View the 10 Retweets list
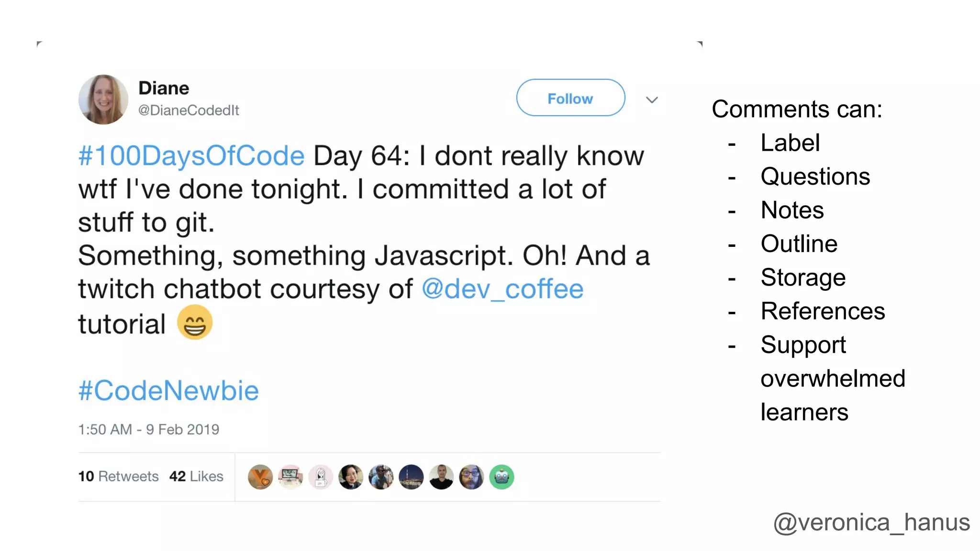Viewport: 980px width, 551px height. (x=119, y=476)
